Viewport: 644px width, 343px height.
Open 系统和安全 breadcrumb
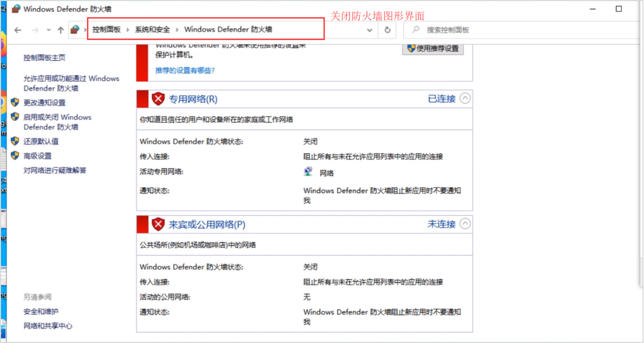coord(153,30)
